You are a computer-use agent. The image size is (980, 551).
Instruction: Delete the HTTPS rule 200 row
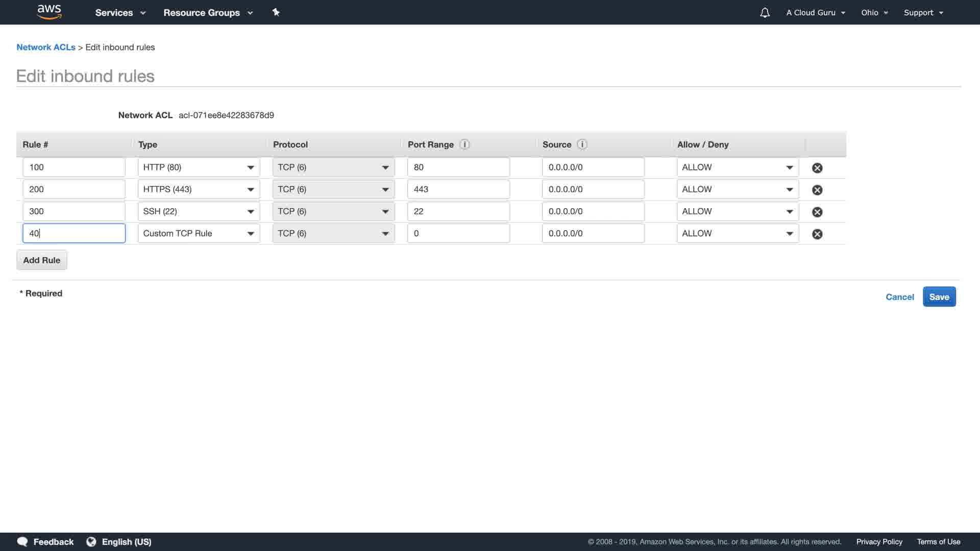click(x=817, y=190)
